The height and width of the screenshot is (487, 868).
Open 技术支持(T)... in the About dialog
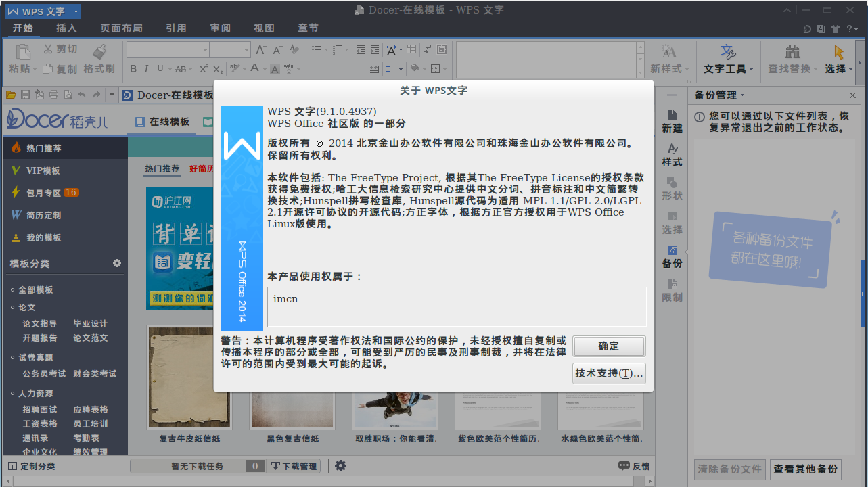[x=609, y=373]
